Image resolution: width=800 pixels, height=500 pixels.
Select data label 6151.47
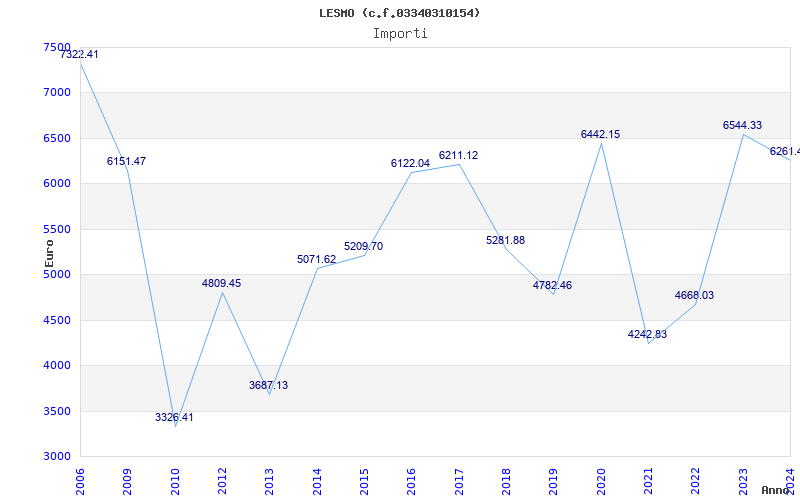tap(126, 161)
